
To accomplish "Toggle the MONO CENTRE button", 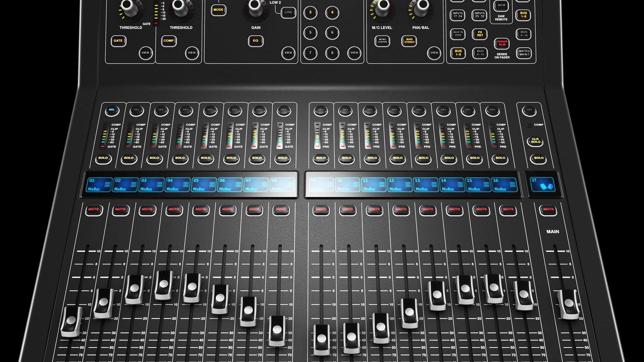I will coord(382,41).
